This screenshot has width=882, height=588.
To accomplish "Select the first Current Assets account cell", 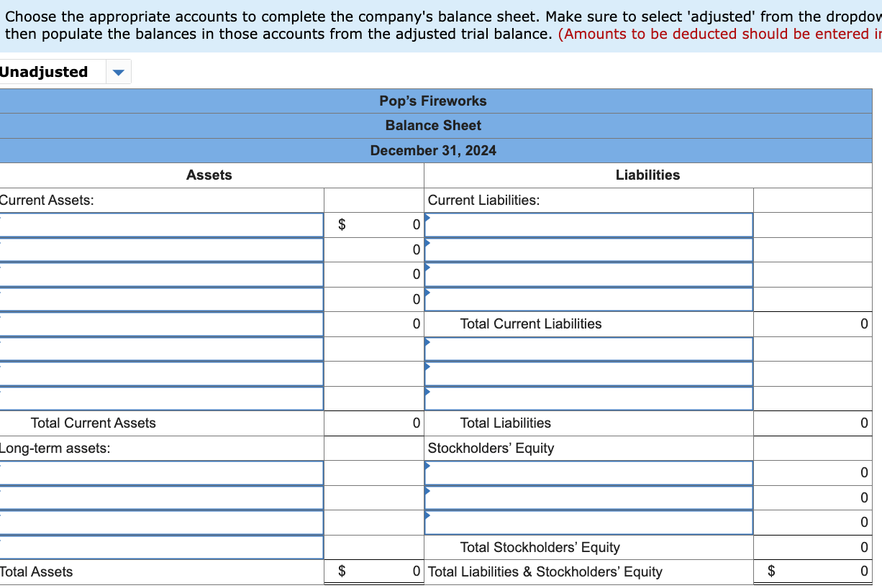I will (162, 224).
